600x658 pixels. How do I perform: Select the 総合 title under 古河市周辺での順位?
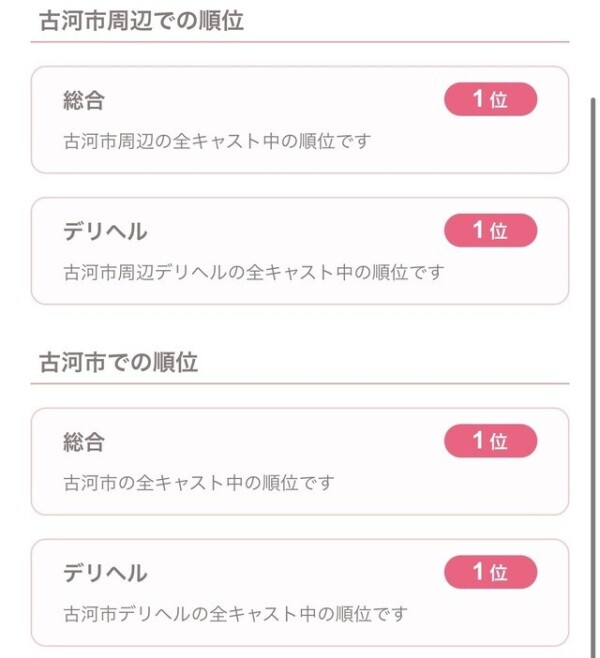pyautogui.click(x=84, y=100)
